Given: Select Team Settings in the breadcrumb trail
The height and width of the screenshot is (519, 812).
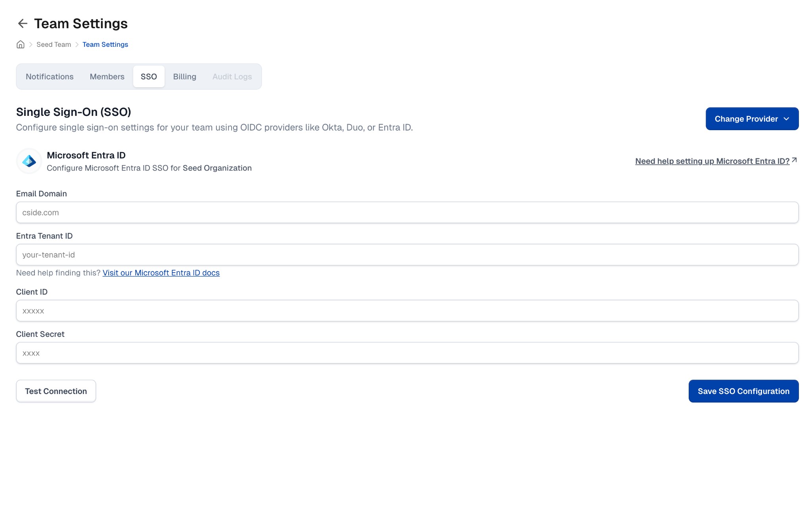Looking at the screenshot, I should tap(105, 44).
